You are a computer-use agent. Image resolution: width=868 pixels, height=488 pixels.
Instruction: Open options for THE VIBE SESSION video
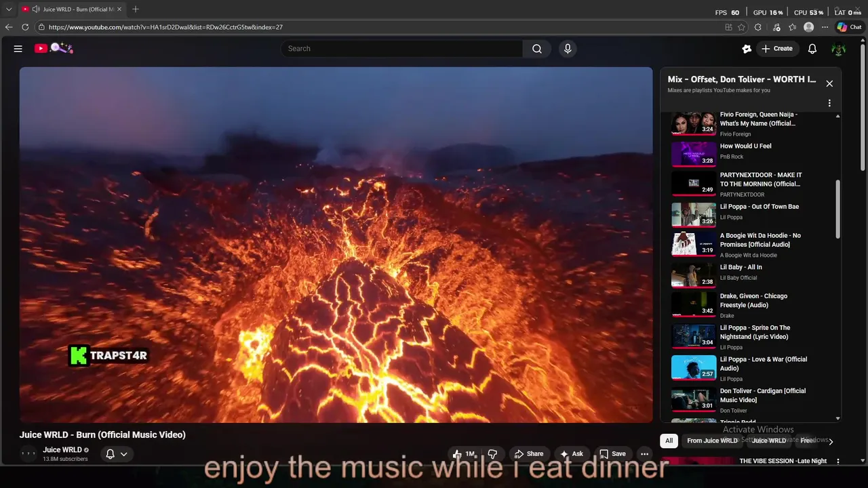click(838, 462)
